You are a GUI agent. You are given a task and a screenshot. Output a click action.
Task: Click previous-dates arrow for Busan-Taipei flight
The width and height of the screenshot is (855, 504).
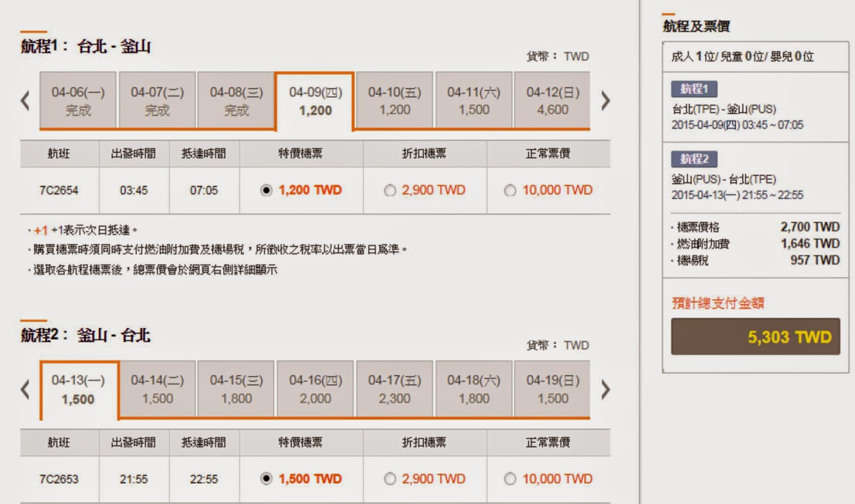(25, 390)
